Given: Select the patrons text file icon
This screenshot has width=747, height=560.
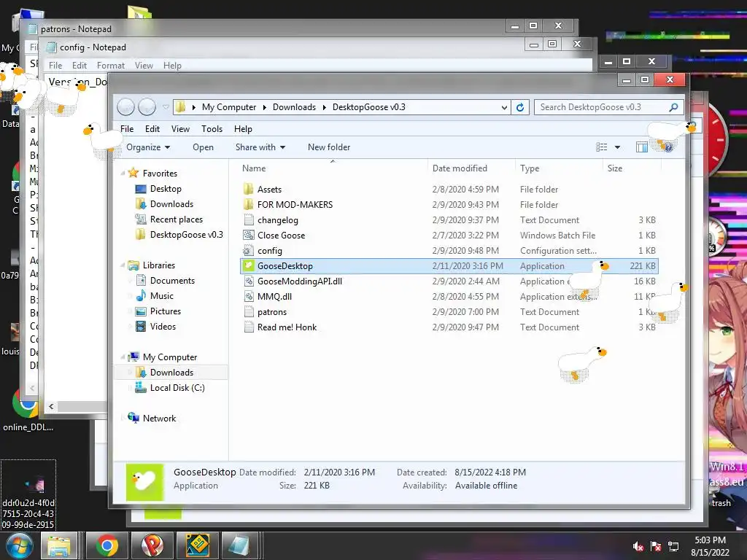Looking at the screenshot, I should click(x=248, y=312).
